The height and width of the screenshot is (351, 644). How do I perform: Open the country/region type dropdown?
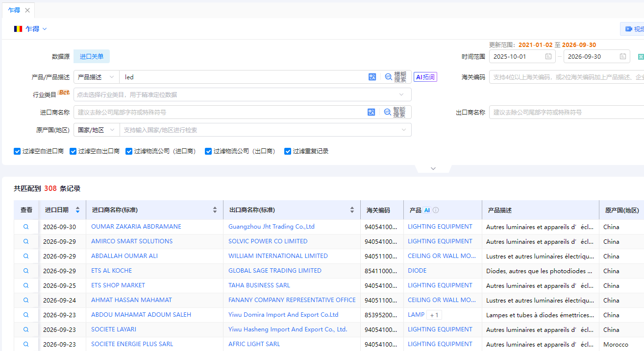[x=97, y=130]
